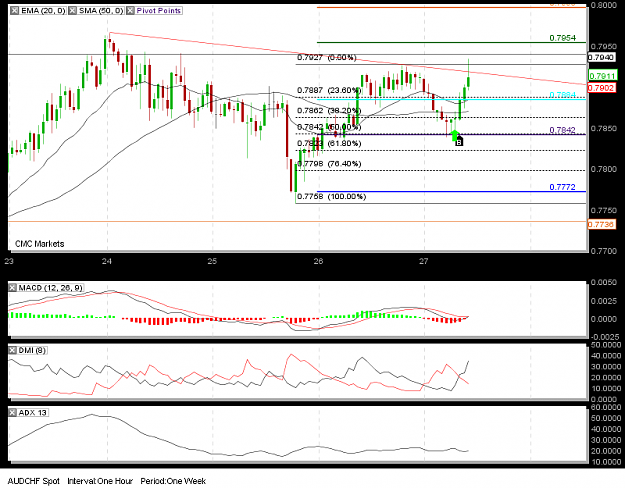Click date 24 on the time axis

(x=106, y=261)
